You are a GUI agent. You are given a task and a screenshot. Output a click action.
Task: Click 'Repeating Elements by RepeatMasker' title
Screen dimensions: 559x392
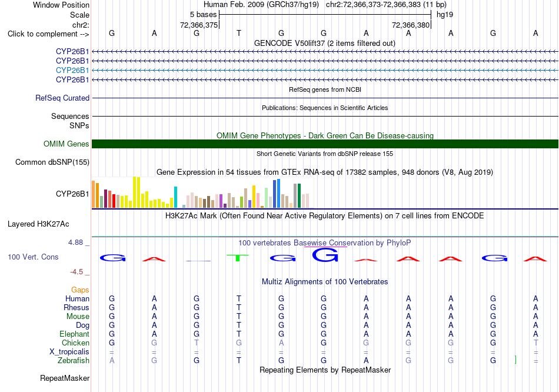tap(325, 370)
